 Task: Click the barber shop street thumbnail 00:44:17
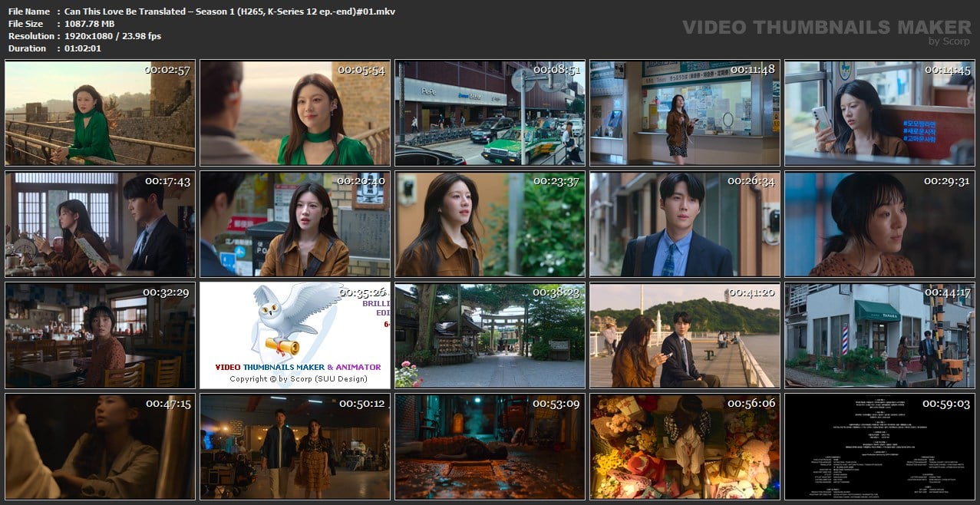[x=879, y=335]
